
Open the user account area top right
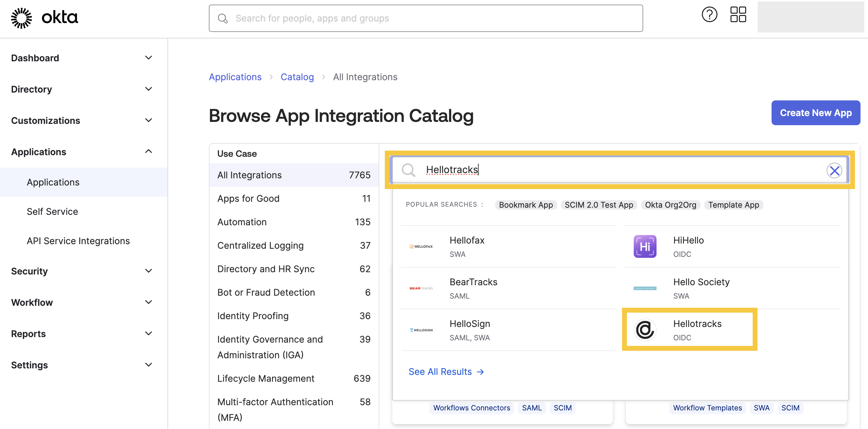(x=811, y=17)
